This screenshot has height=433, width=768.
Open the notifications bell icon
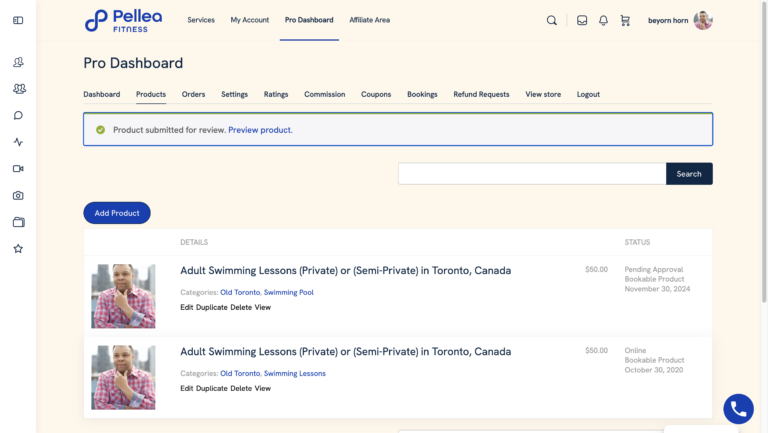tap(603, 20)
